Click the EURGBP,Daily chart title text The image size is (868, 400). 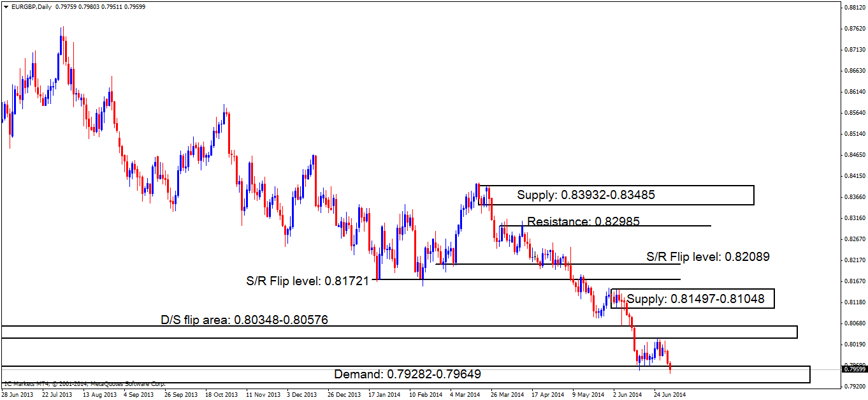(x=31, y=8)
